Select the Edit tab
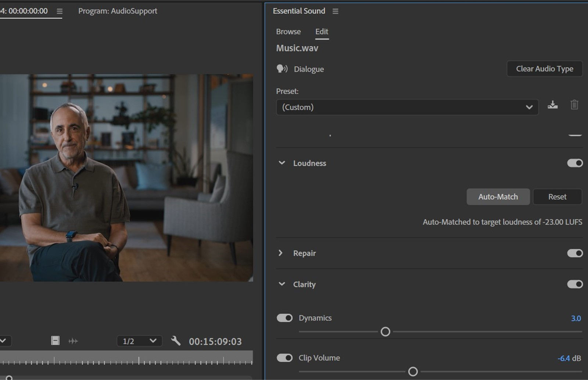Image resolution: width=588 pixels, height=380 pixels. point(322,32)
